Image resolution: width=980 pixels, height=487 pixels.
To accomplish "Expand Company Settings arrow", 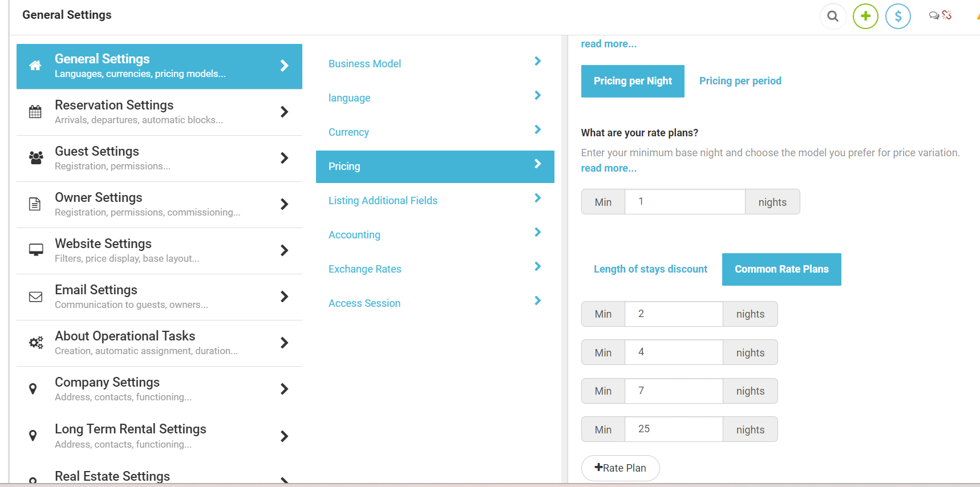I will 284,389.
